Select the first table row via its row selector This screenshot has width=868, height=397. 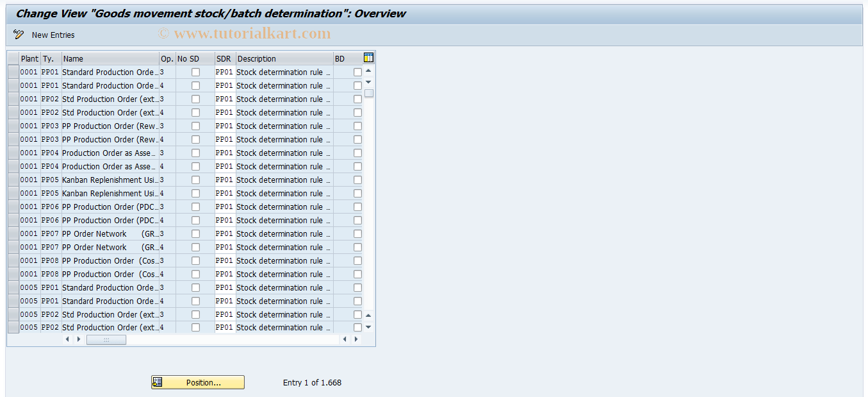pyautogui.click(x=13, y=72)
